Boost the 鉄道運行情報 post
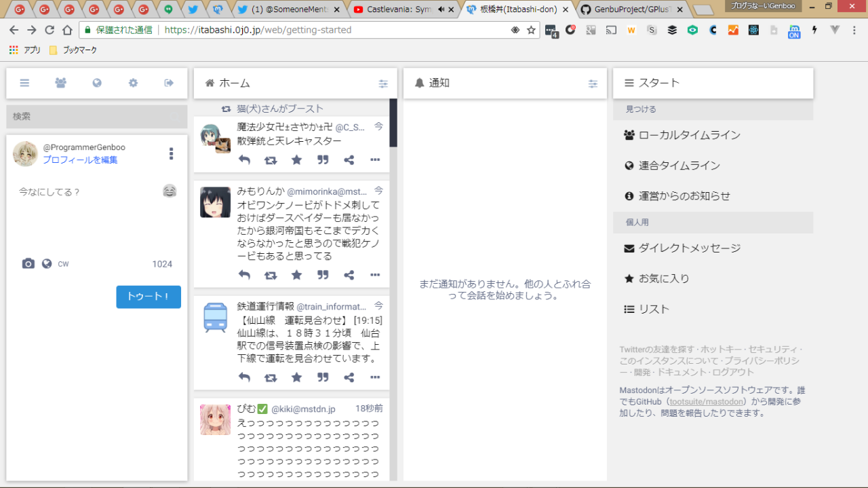 click(271, 377)
